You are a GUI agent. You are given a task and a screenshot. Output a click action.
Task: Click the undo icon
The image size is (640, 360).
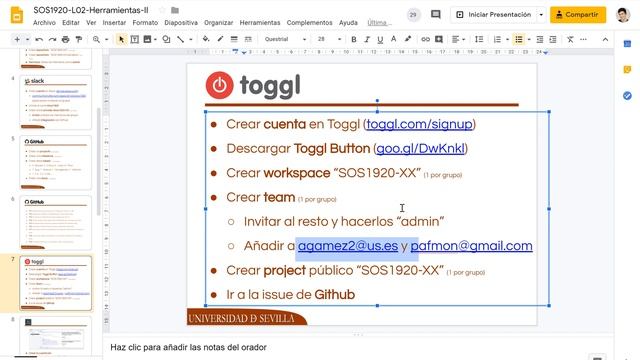(x=39, y=40)
